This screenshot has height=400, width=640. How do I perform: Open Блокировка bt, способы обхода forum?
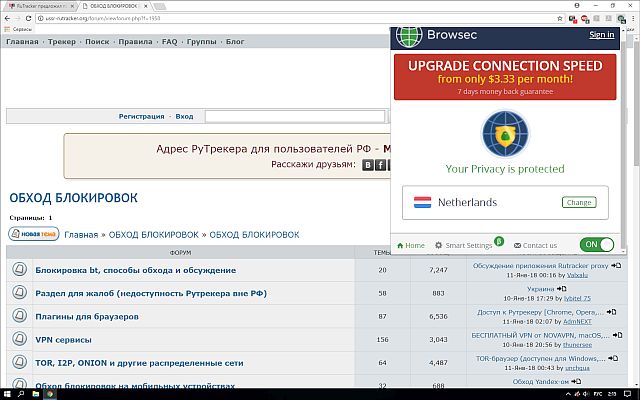click(136, 270)
